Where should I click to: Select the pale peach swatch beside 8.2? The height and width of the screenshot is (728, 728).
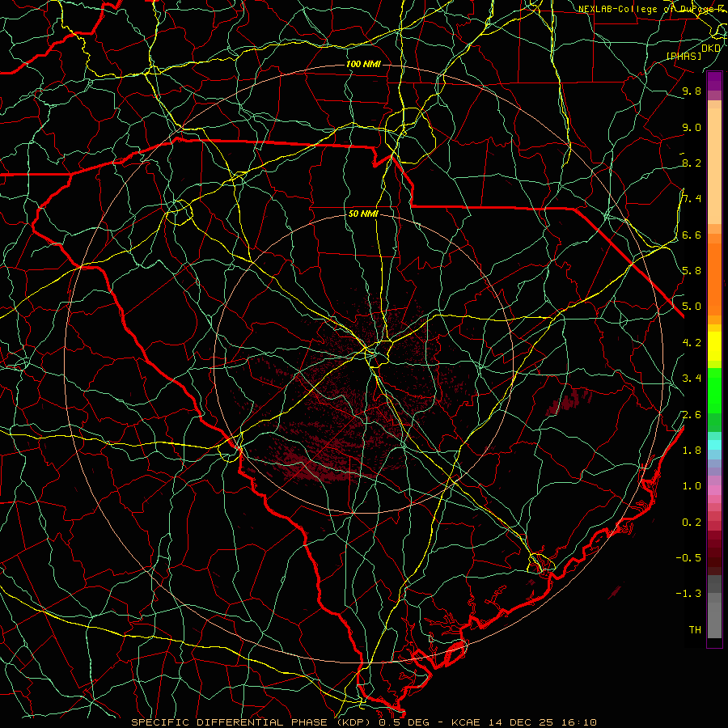click(714, 166)
